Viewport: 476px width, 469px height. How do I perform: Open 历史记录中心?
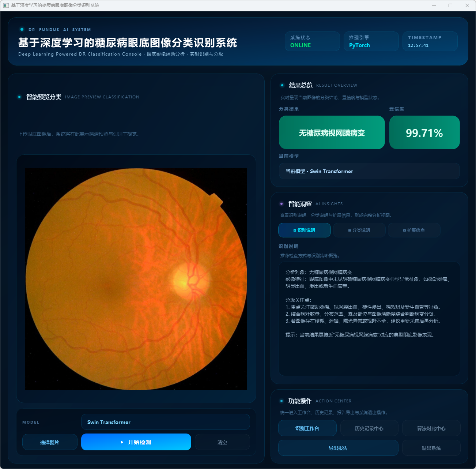point(369,428)
